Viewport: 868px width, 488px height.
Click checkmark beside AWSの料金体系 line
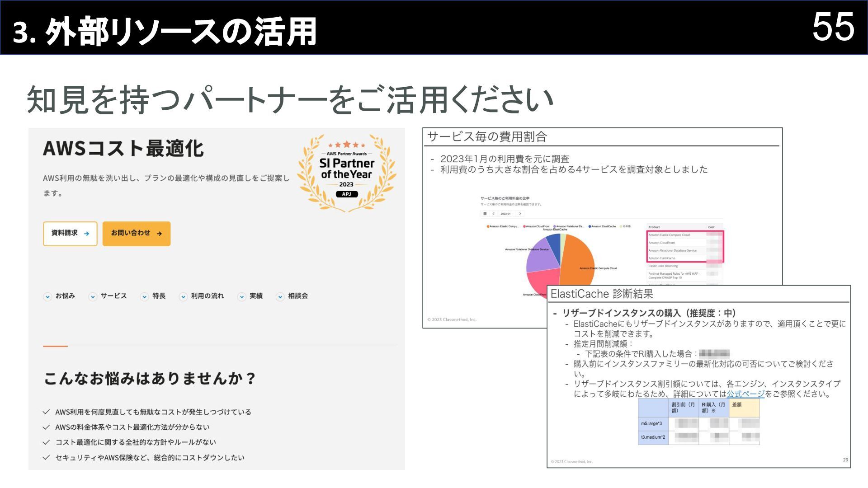click(46, 427)
